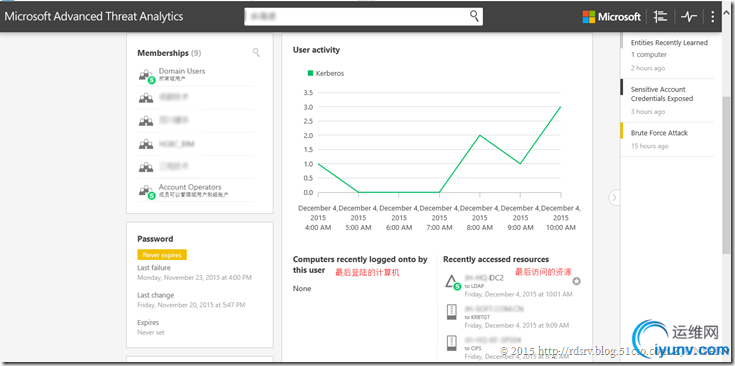Select the Account Operators group icon
The height and width of the screenshot is (366, 735).
(x=146, y=192)
